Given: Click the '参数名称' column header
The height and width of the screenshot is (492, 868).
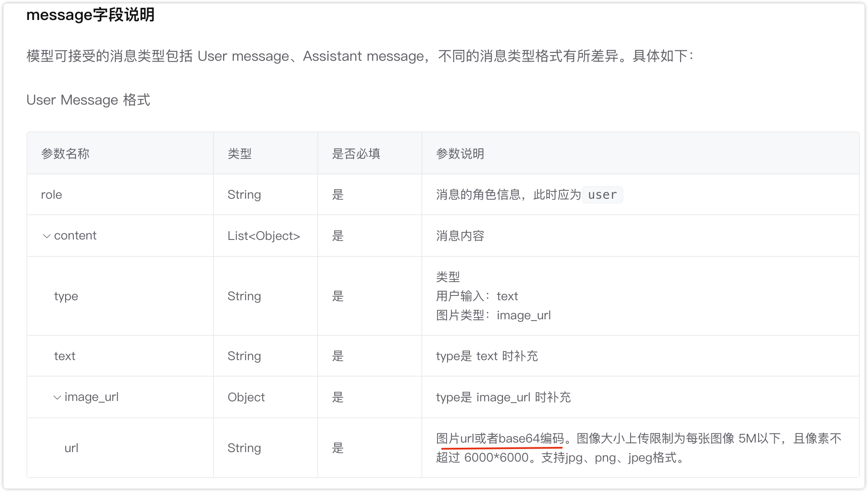Looking at the screenshot, I should [x=65, y=154].
